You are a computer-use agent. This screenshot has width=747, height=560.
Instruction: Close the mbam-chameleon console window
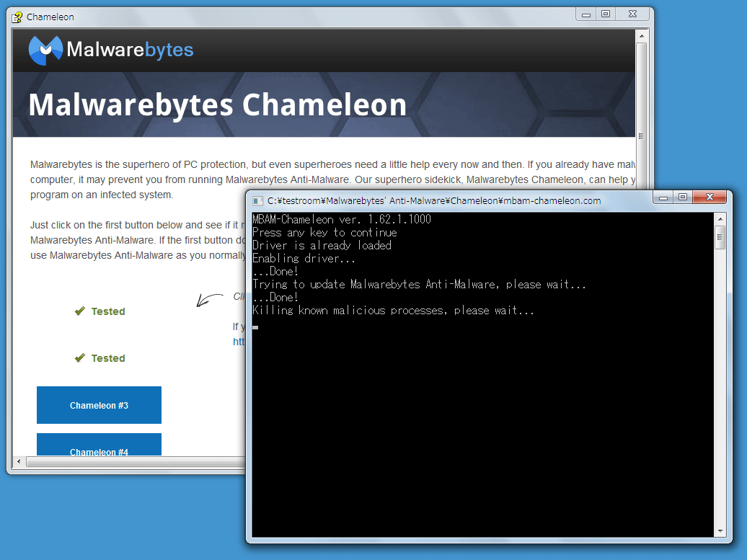click(710, 197)
